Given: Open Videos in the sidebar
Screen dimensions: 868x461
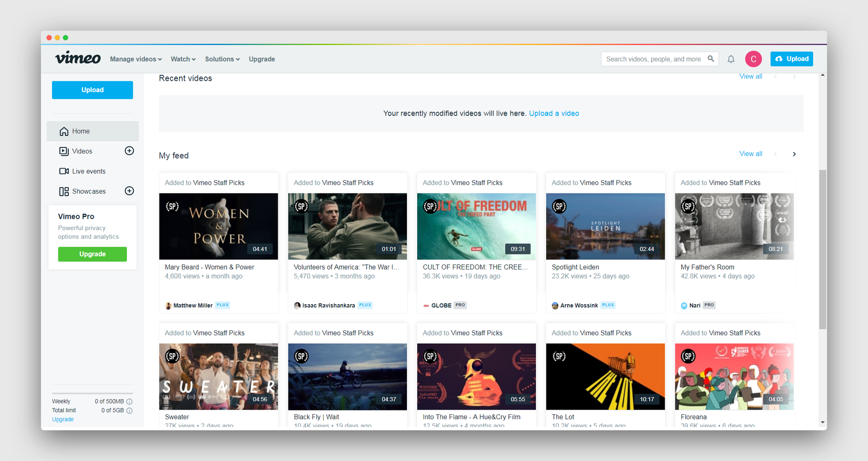Looking at the screenshot, I should tap(82, 151).
